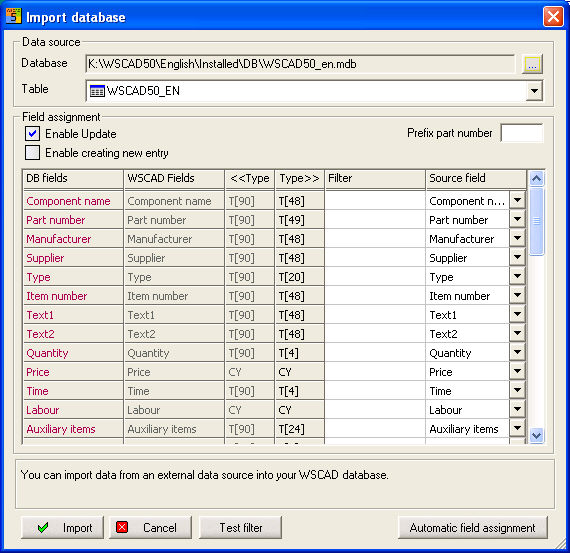Click the Filter cell for Quantity

coord(375,353)
